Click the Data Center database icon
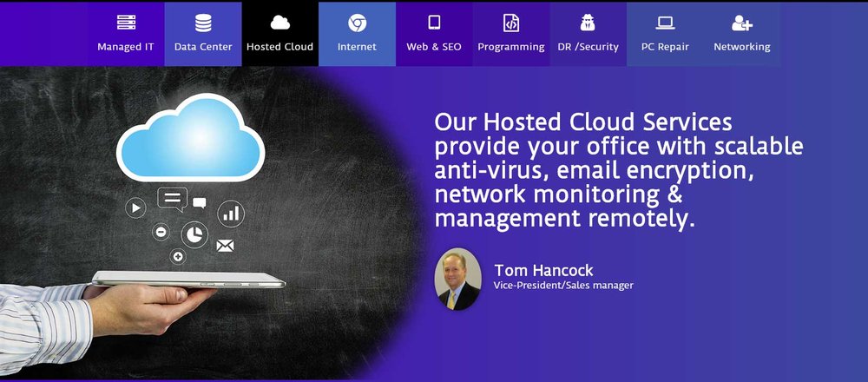The width and height of the screenshot is (868, 382). [x=203, y=23]
